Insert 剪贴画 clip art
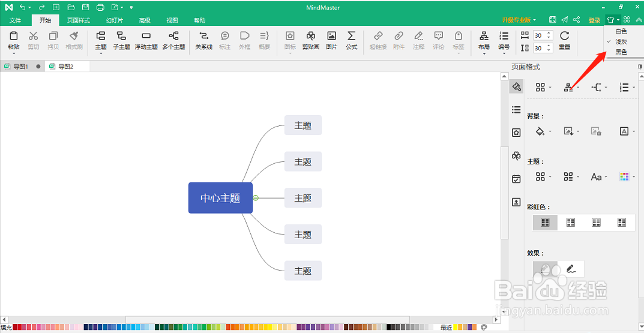 tap(311, 41)
